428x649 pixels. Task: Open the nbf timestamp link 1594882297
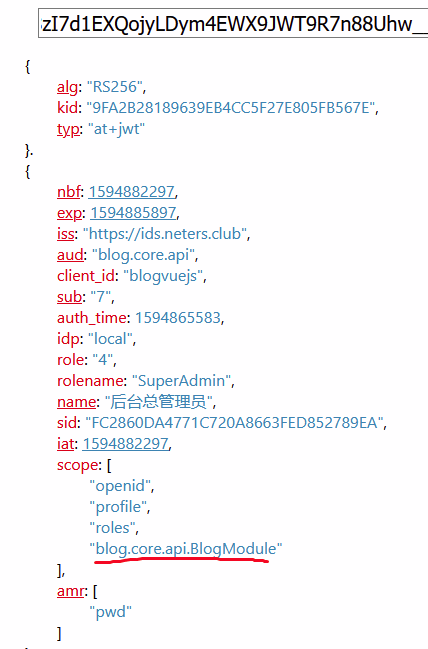(132, 192)
